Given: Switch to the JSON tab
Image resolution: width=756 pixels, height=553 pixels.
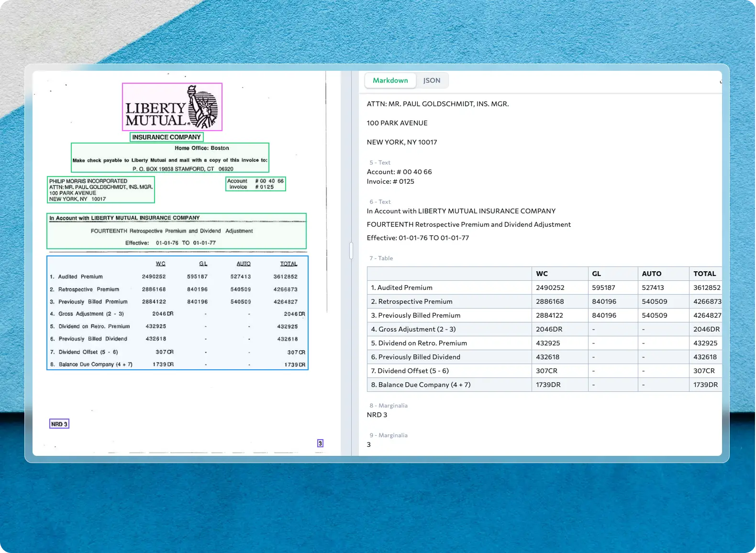Looking at the screenshot, I should pyautogui.click(x=432, y=80).
